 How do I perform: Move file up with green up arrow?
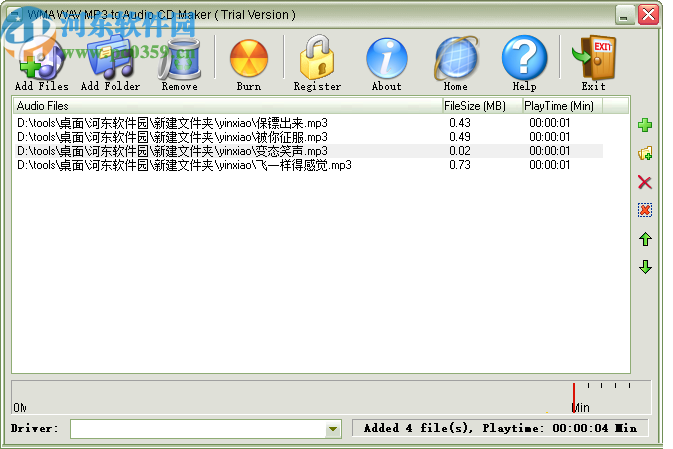pos(645,239)
